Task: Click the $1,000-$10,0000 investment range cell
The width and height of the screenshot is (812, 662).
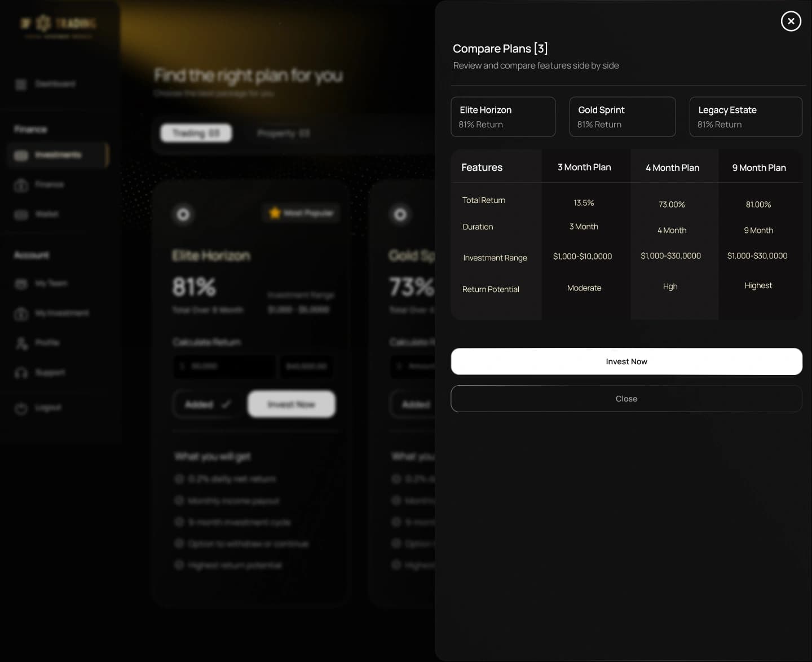Action: (x=582, y=257)
